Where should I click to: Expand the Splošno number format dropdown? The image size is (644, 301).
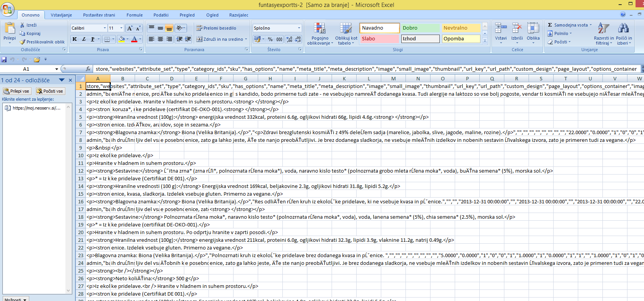point(299,28)
